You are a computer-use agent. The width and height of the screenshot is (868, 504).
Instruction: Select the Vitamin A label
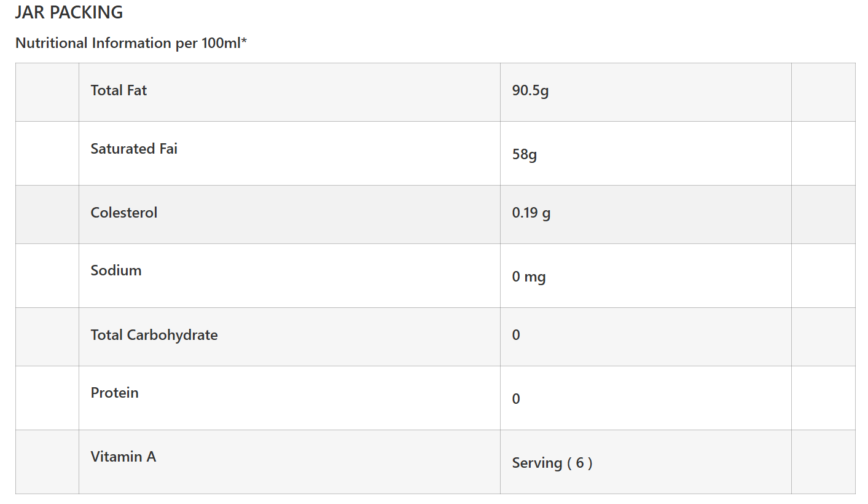pos(123,457)
